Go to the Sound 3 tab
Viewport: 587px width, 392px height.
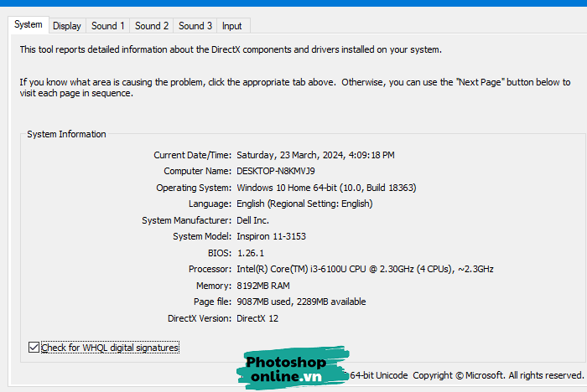tap(195, 26)
